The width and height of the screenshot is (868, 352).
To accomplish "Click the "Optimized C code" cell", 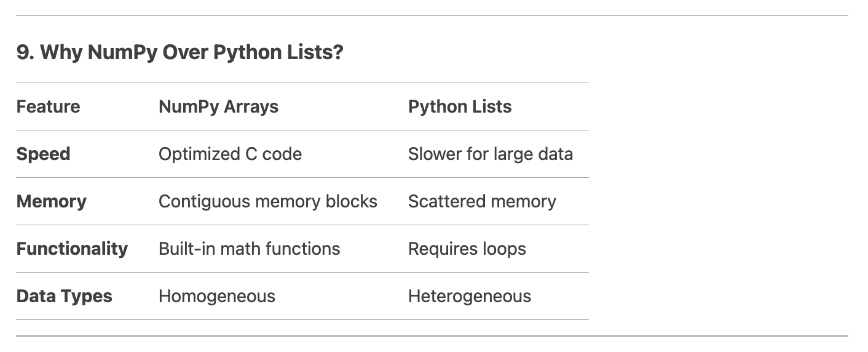I will tap(230, 154).
